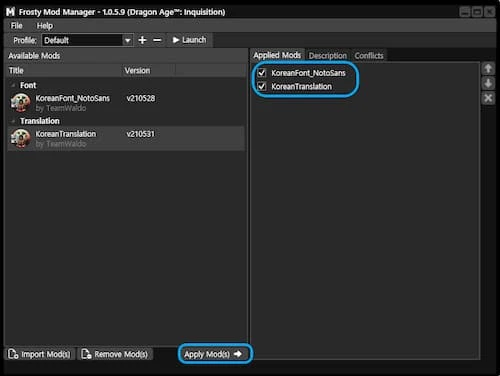Select KoreanFont_NotoSans label in the applied list
The width and height of the screenshot is (500, 376).
pyautogui.click(x=308, y=73)
